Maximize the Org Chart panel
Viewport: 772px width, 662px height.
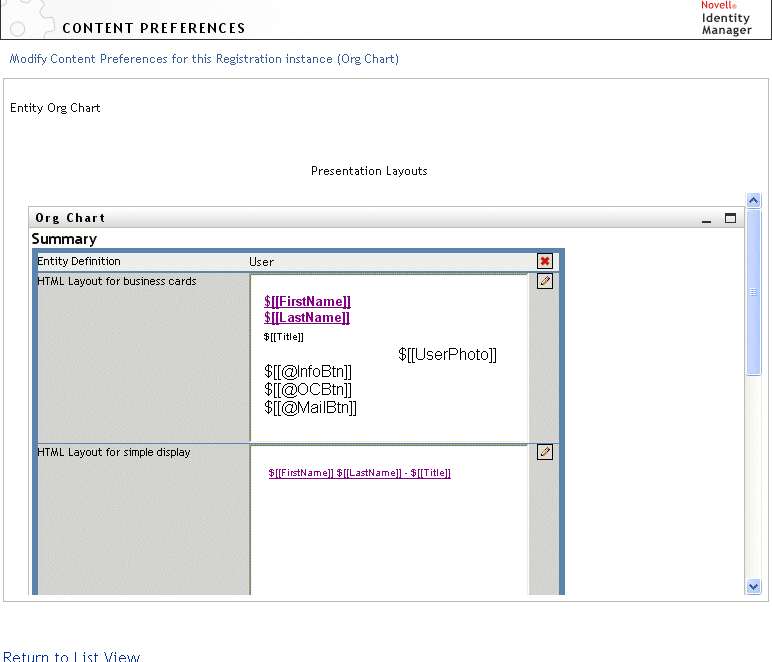[x=730, y=218]
